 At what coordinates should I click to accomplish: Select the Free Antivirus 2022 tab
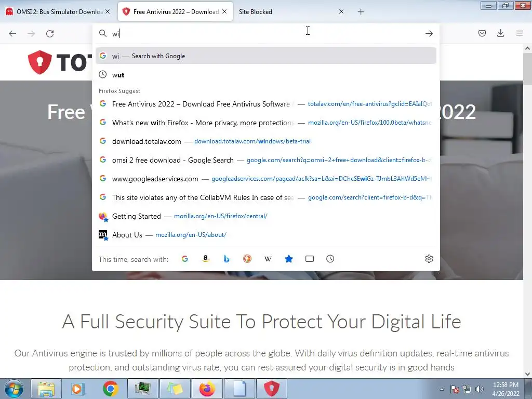click(176, 11)
